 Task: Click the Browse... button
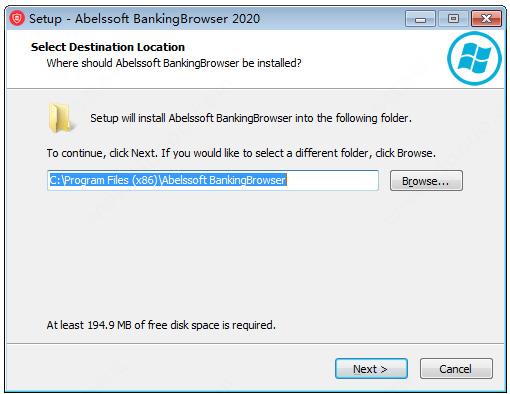click(426, 181)
